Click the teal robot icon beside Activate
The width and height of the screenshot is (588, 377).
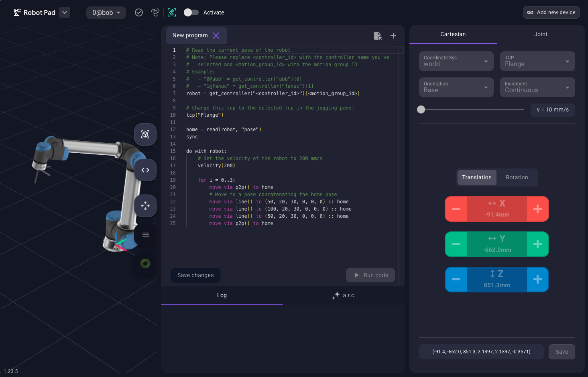172,12
